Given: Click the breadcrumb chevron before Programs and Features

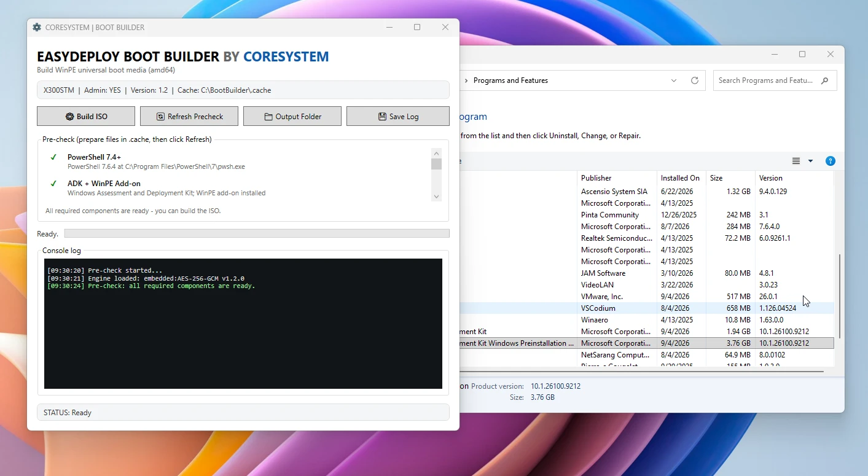Looking at the screenshot, I should (x=466, y=80).
